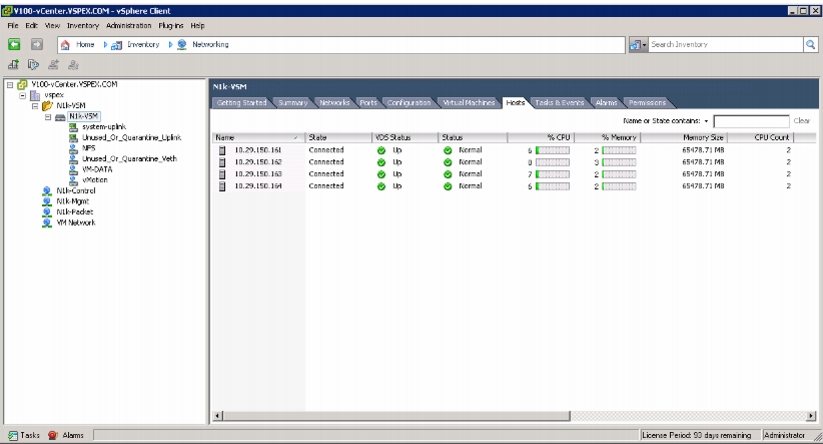The width and height of the screenshot is (823, 444).
Task: Collapse the N1k-VSM switch node
Action: (x=48, y=117)
